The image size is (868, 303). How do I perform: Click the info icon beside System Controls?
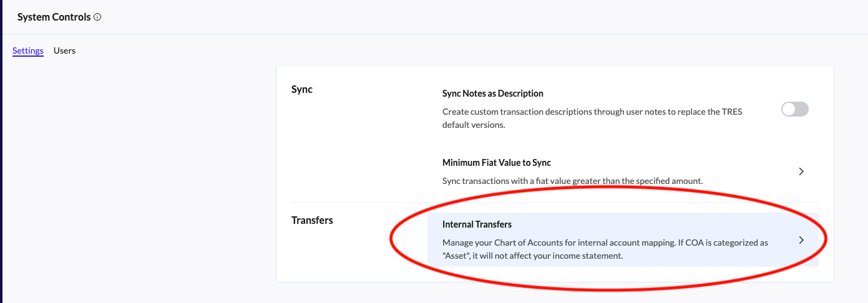pos(97,17)
